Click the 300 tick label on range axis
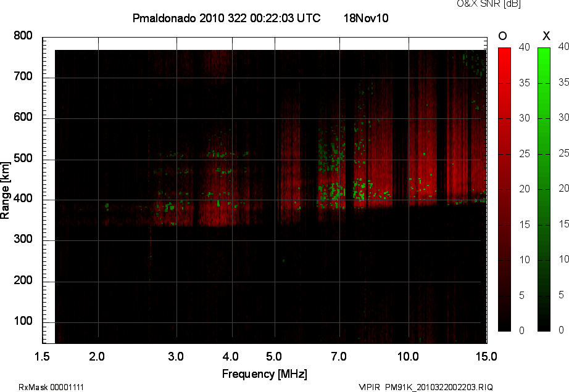 pyautogui.click(x=23, y=239)
